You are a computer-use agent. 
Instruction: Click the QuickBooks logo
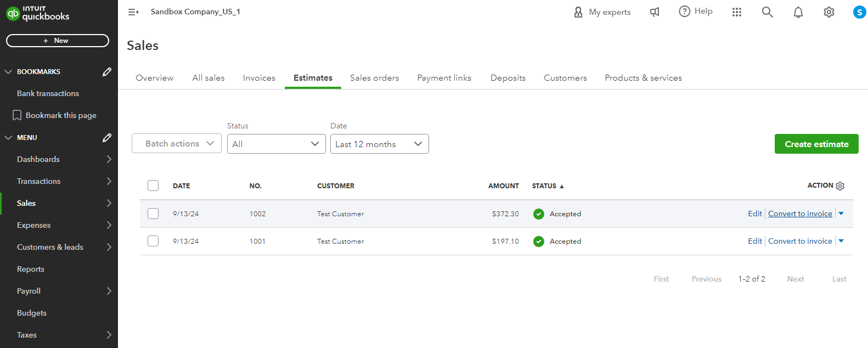point(38,13)
